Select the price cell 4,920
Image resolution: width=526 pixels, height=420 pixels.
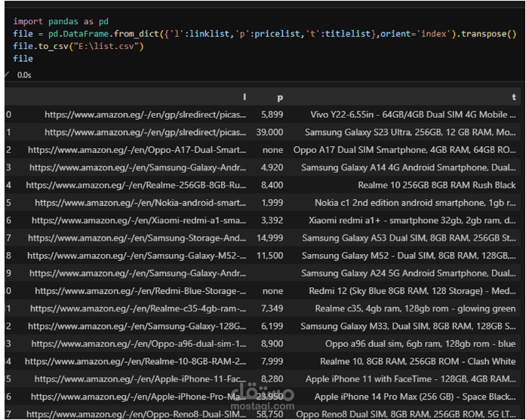pos(272,167)
